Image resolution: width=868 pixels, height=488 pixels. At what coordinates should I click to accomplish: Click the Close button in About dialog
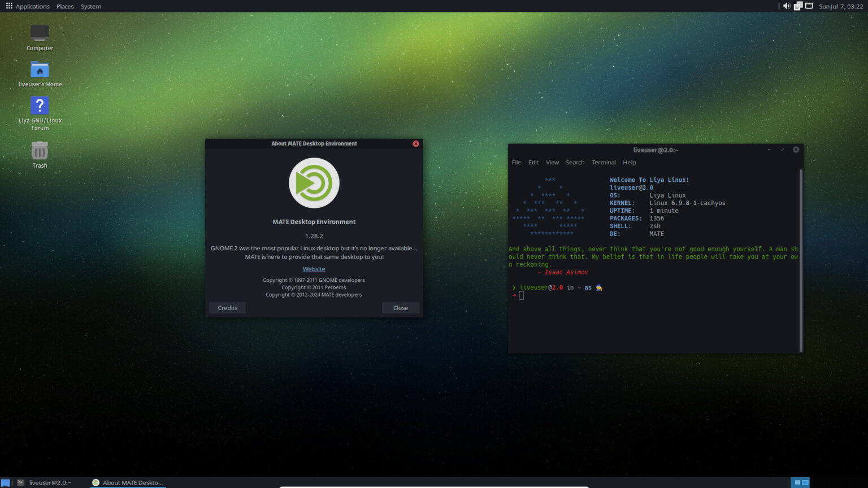401,308
